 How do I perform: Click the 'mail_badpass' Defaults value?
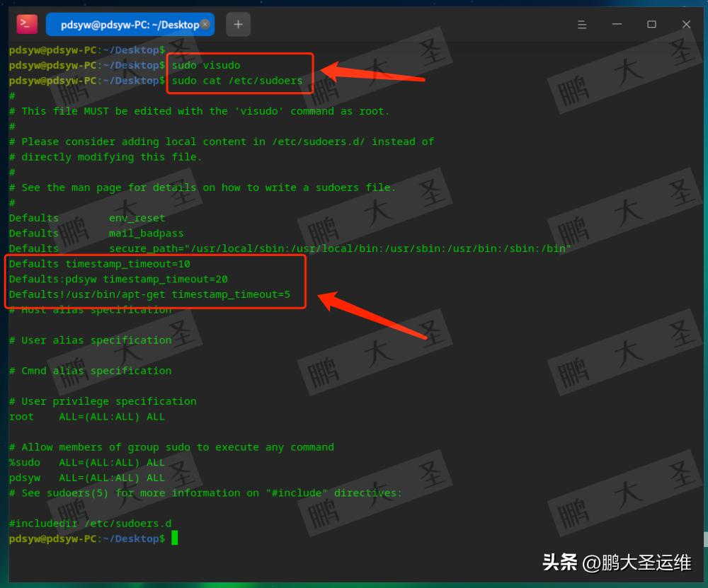pyautogui.click(x=147, y=234)
